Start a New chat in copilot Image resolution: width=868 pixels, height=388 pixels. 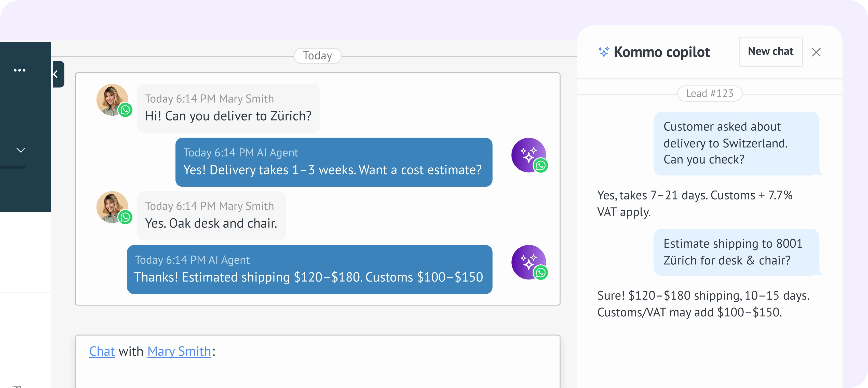pyautogui.click(x=770, y=51)
